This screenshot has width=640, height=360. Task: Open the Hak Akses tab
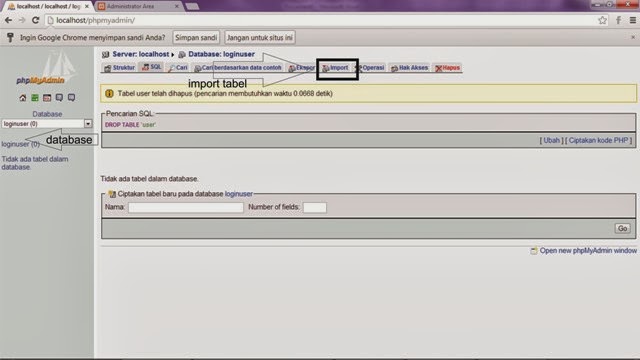(x=409, y=68)
